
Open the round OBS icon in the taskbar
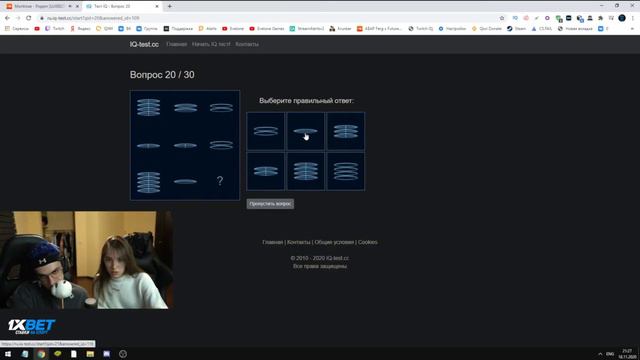pyautogui.click(x=123, y=354)
